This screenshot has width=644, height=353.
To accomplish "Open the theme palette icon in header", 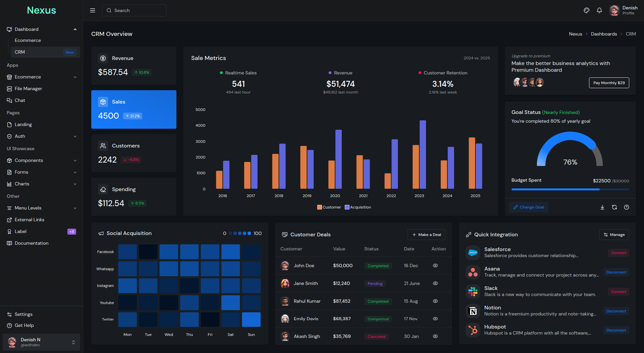I will point(586,10).
